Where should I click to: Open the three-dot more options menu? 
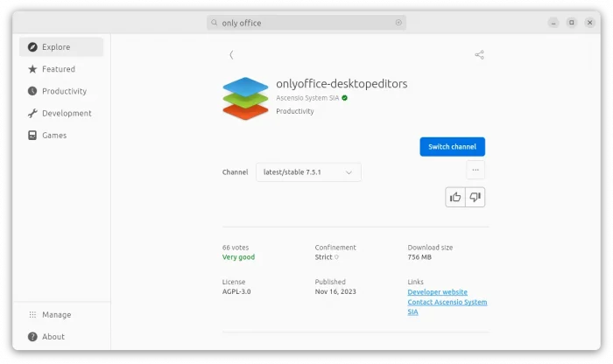pos(476,170)
